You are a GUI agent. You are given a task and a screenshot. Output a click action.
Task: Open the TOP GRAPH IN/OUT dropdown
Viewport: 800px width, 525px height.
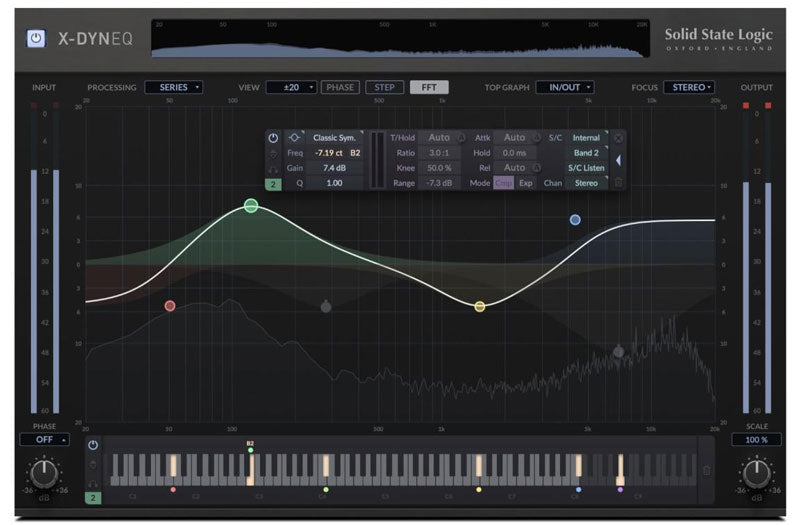[x=565, y=87]
